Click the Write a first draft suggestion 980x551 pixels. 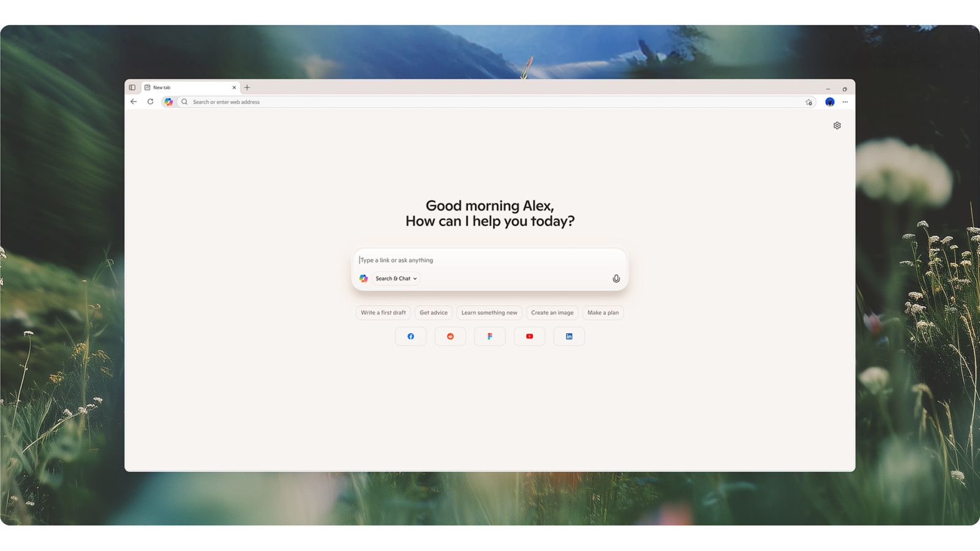(382, 312)
